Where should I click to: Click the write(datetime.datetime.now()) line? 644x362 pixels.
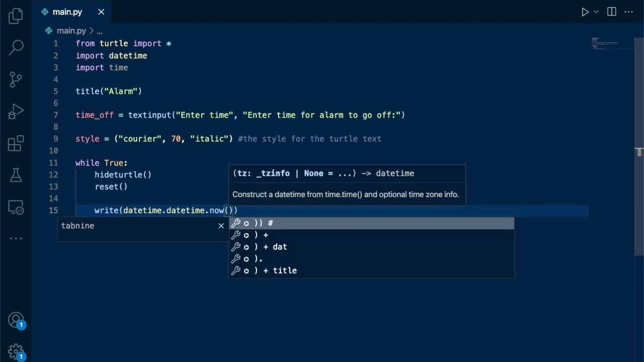pos(166,210)
